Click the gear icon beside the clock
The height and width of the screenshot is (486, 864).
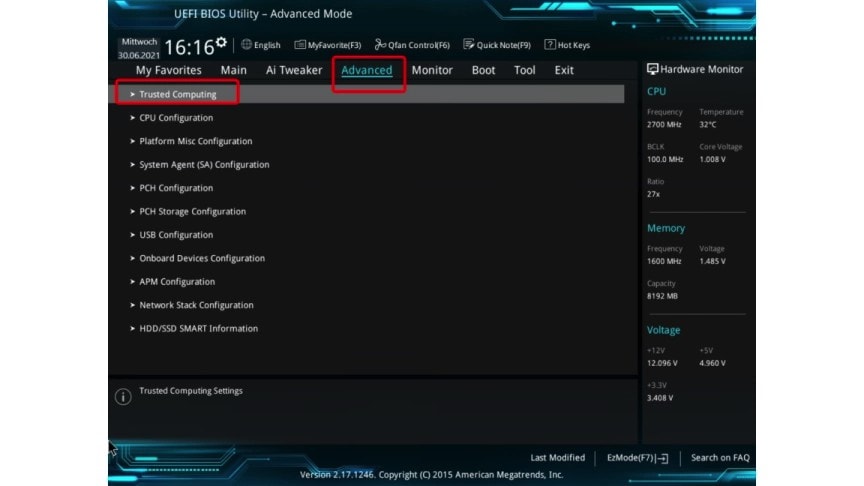click(x=220, y=42)
